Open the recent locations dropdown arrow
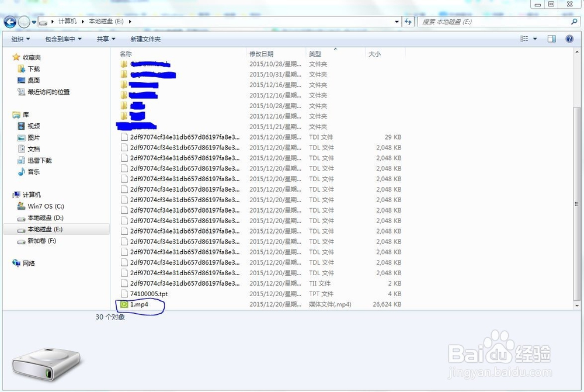This screenshot has width=584, height=392. coord(34,22)
